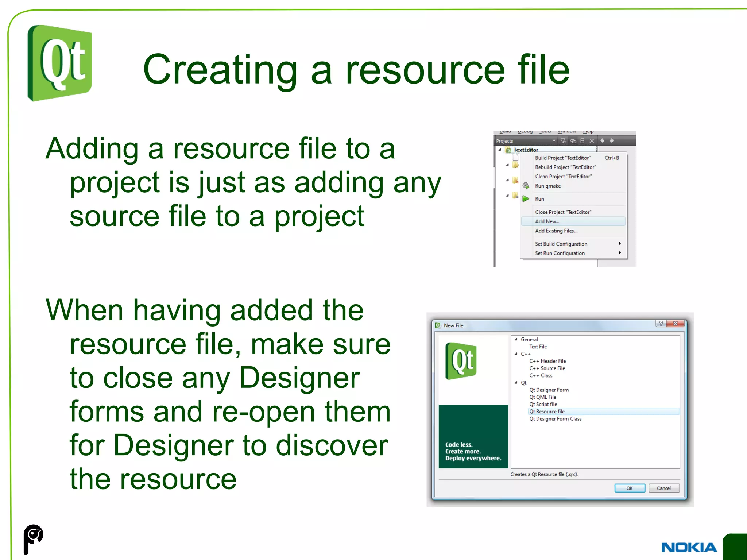Select Qt Designer Form template
The image size is (747, 560).
pyautogui.click(x=549, y=390)
